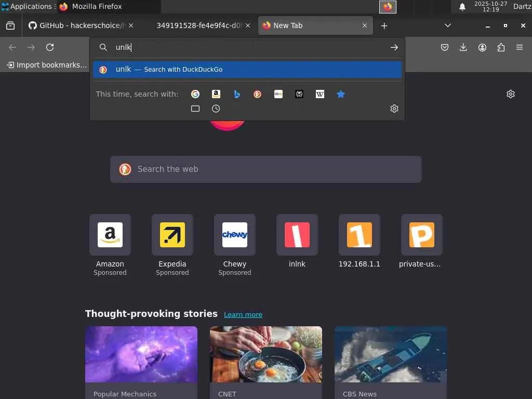Open Firefox View icon
The height and width of the screenshot is (399, 532).
coord(10,25)
